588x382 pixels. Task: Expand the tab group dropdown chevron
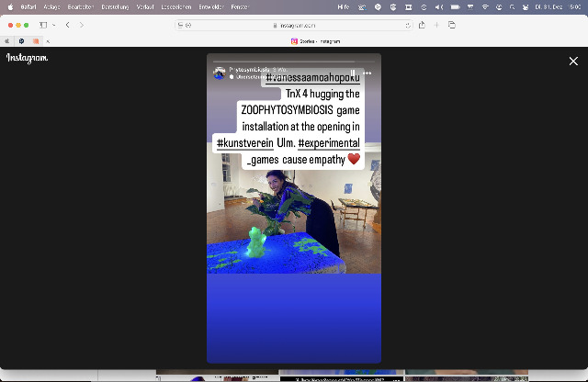point(52,25)
